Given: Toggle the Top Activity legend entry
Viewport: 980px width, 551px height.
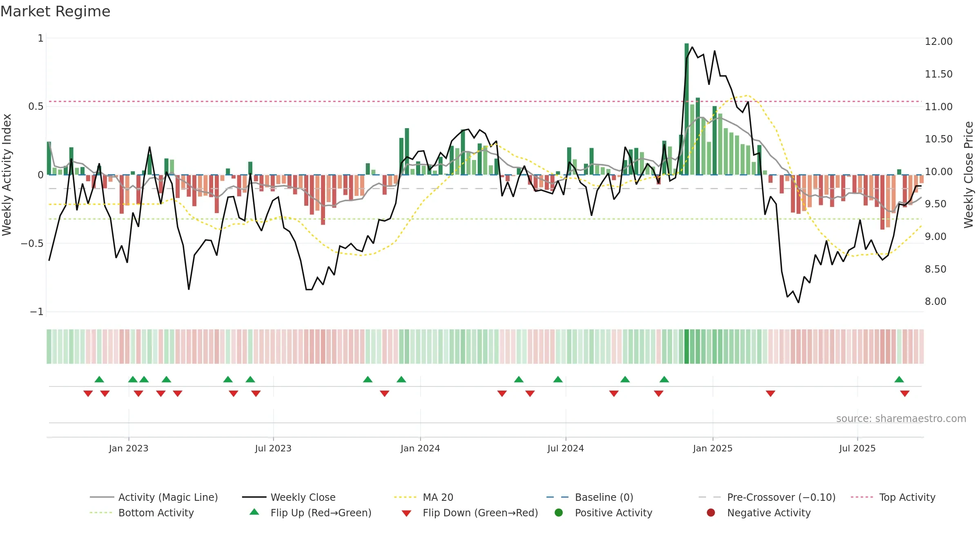Looking at the screenshot, I should coord(893,497).
